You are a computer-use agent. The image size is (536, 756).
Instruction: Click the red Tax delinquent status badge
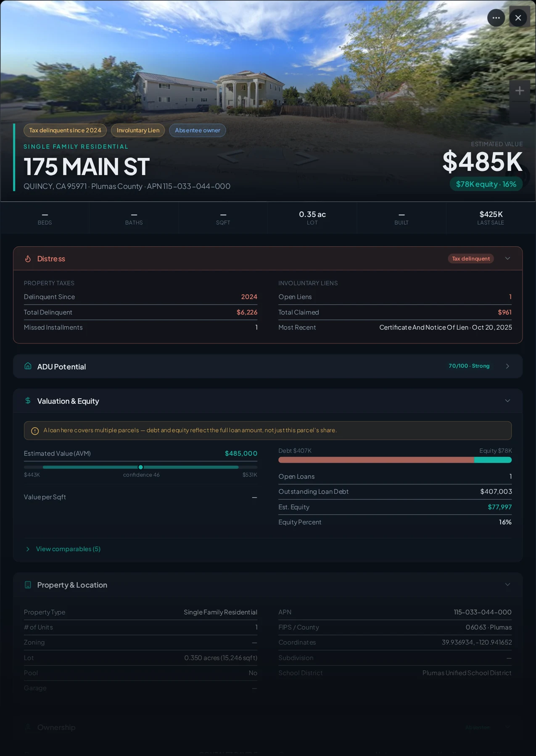[x=471, y=259]
